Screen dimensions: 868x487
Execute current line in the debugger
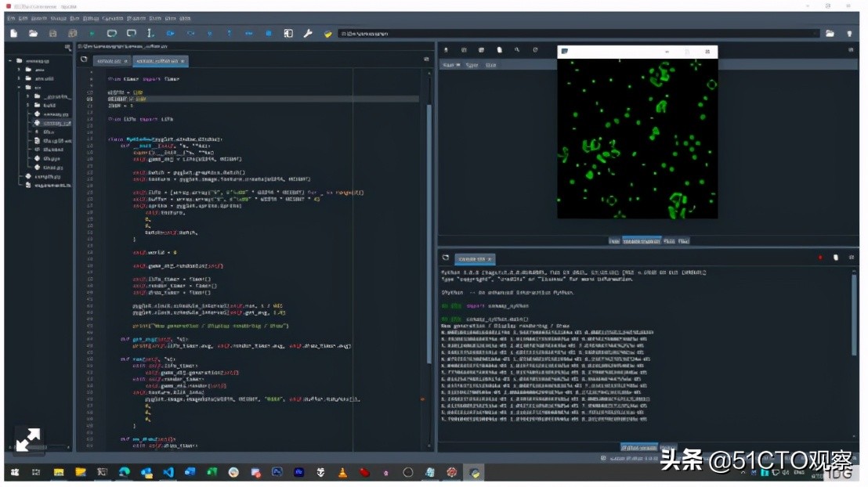click(x=190, y=34)
